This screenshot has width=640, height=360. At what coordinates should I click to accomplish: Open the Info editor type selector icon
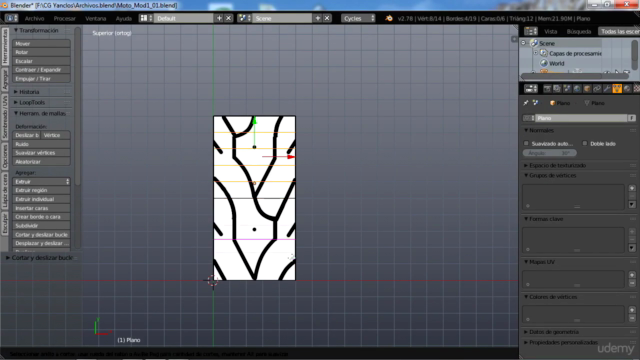pos(11,18)
